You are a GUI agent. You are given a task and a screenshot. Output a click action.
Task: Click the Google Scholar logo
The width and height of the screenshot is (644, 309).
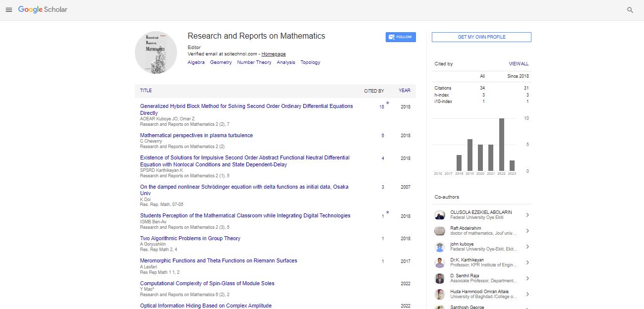tap(43, 9)
